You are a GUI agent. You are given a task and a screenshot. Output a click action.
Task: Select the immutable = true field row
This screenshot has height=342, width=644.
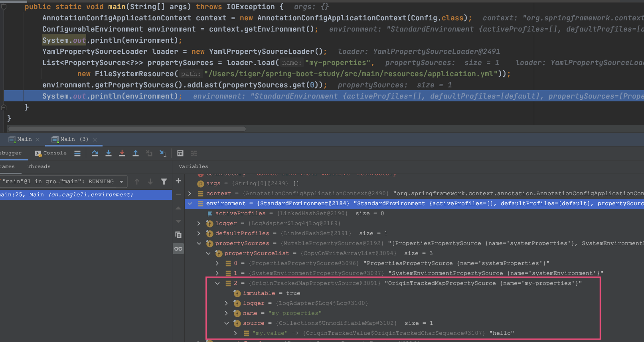pyautogui.click(x=415, y=293)
